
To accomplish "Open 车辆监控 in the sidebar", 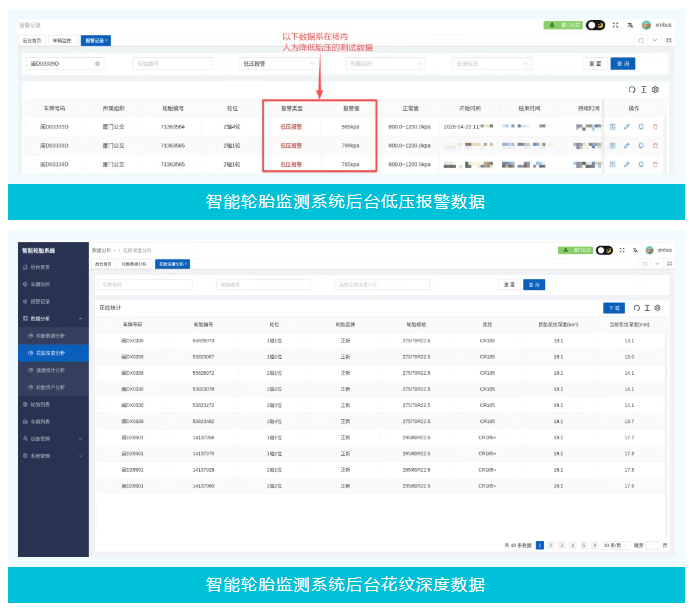I will tap(53, 285).
